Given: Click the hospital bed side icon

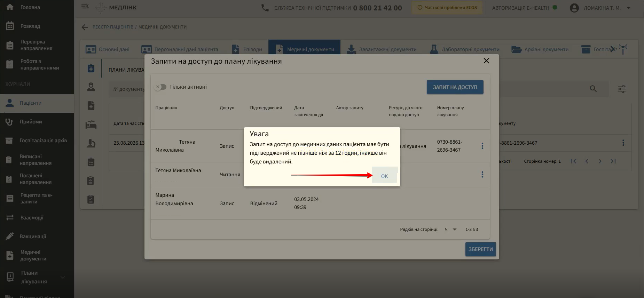Looking at the screenshot, I should coord(91,124).
